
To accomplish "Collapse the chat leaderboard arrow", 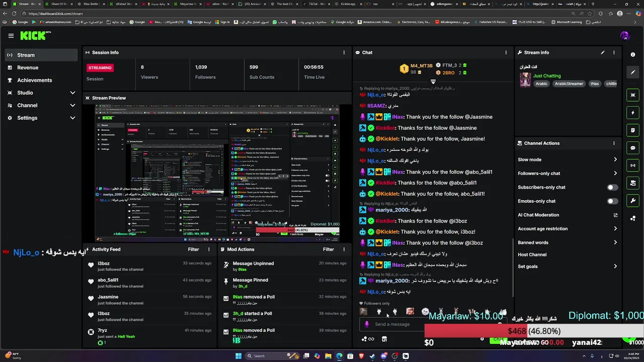I will pos(433,81).
